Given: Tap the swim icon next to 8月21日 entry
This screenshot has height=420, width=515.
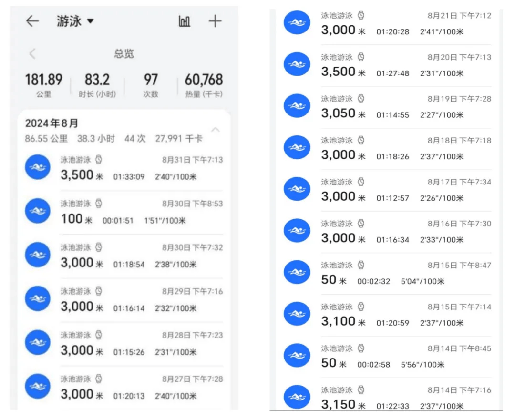Looking at the screenshot, I should [x=297, y=22].
